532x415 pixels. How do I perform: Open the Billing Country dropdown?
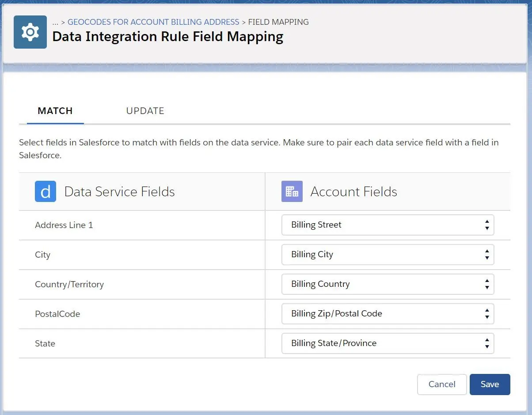[388, 284]
